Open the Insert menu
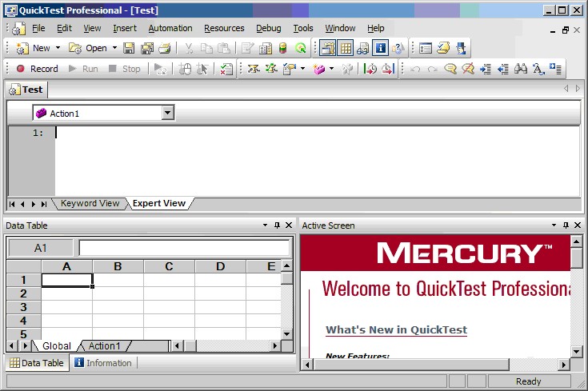This screenshot has height=391, width=588. coord(125,28)
